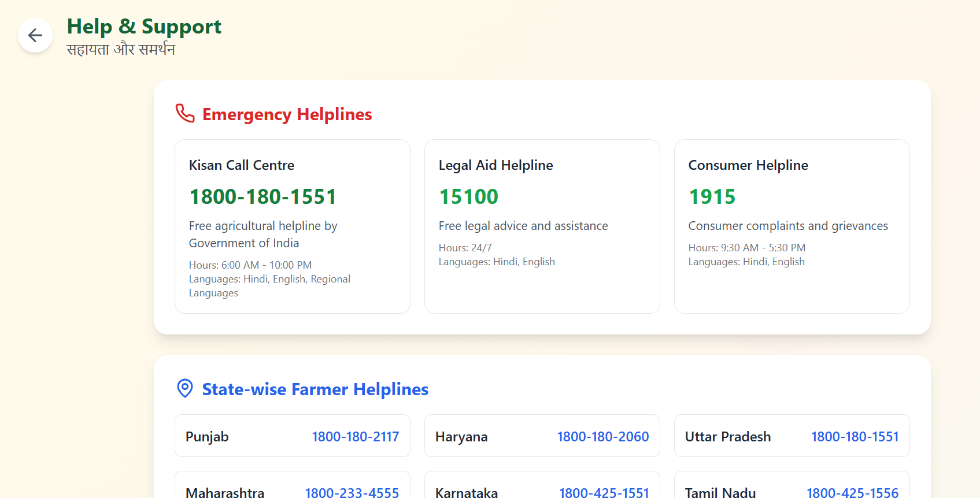Click the Hindi subtitle under Help & Support

[121, 49]
